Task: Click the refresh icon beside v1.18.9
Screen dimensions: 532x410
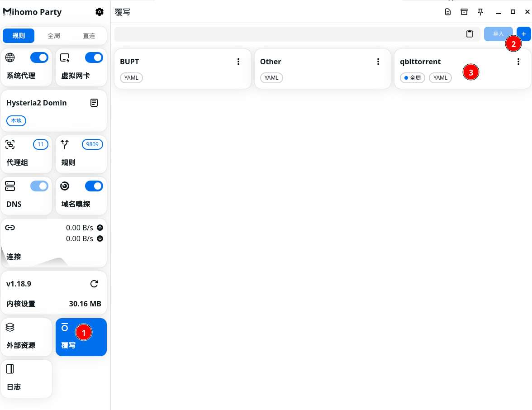Action: coord(94,284)
